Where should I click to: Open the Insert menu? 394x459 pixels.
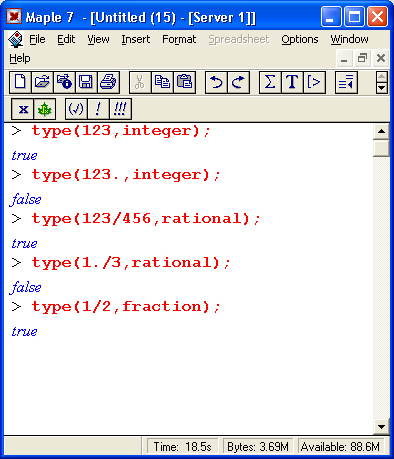click(x=136, y=39)
